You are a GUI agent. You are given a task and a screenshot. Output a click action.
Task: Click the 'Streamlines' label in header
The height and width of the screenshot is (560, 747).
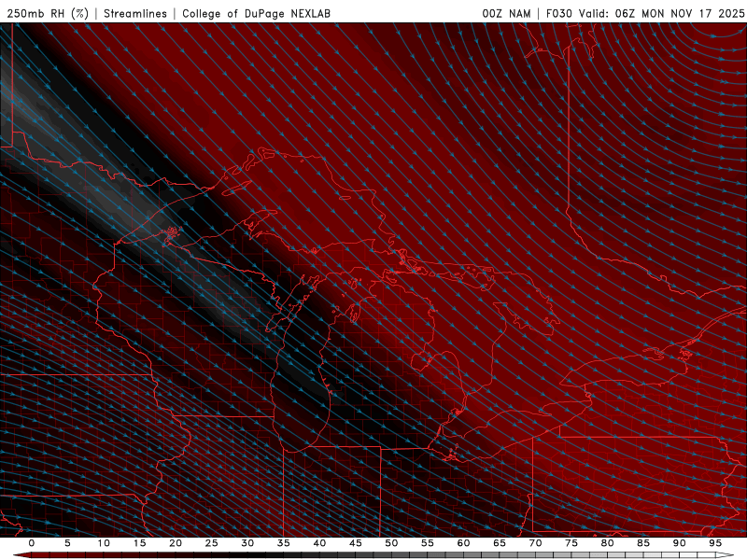[x=135, y=13]
